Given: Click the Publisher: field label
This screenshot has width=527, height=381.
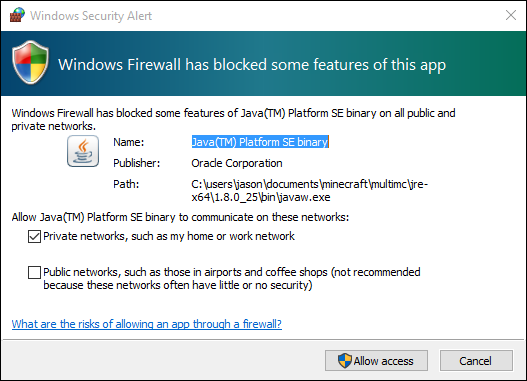Looking at the screenshot, I should click(137, 163).
